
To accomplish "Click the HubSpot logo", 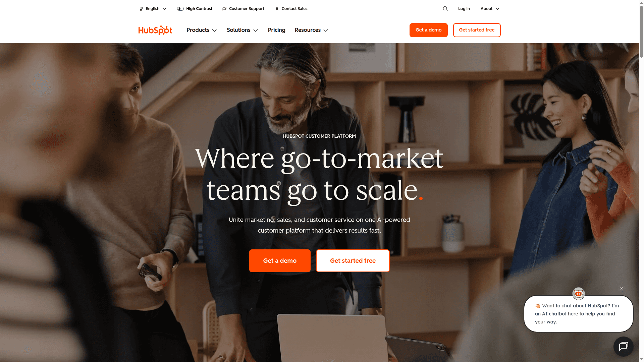I will (x=155, y=30).
